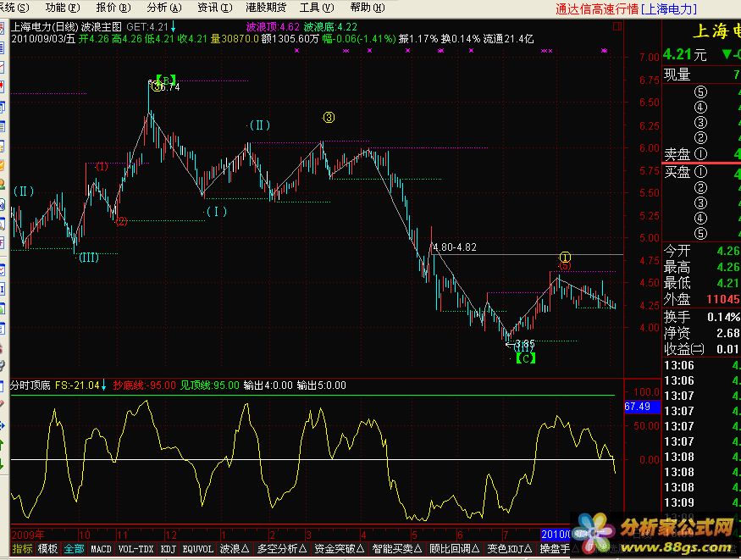Click the 【B】 wave marker on the chart
The height and width of the screenshot is (560, 741).
pos(166,80)
